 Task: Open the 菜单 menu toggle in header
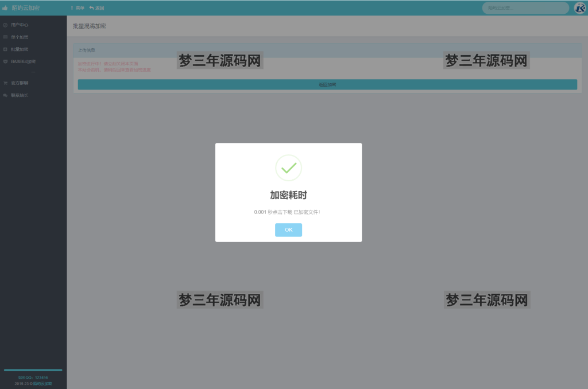[x=78, y=8]
